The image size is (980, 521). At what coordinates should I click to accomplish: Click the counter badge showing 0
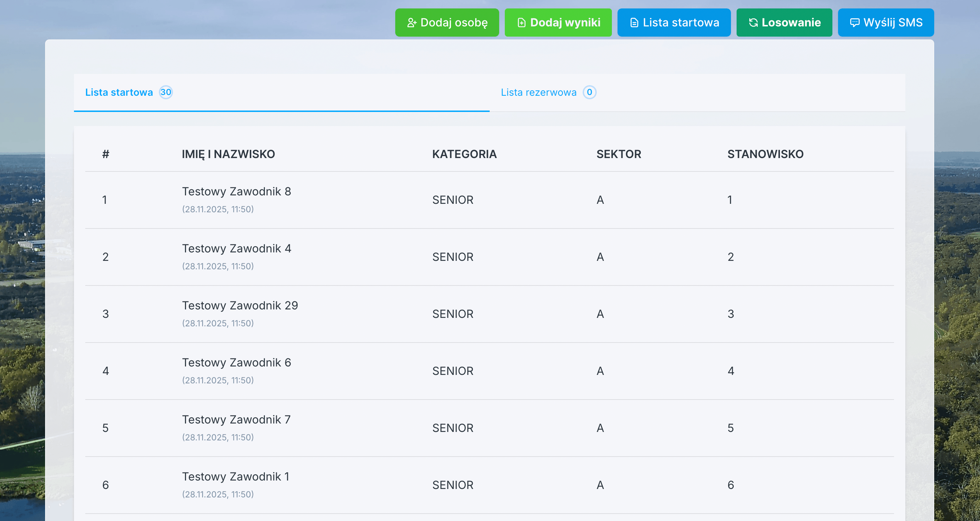[x=589, y=92]
